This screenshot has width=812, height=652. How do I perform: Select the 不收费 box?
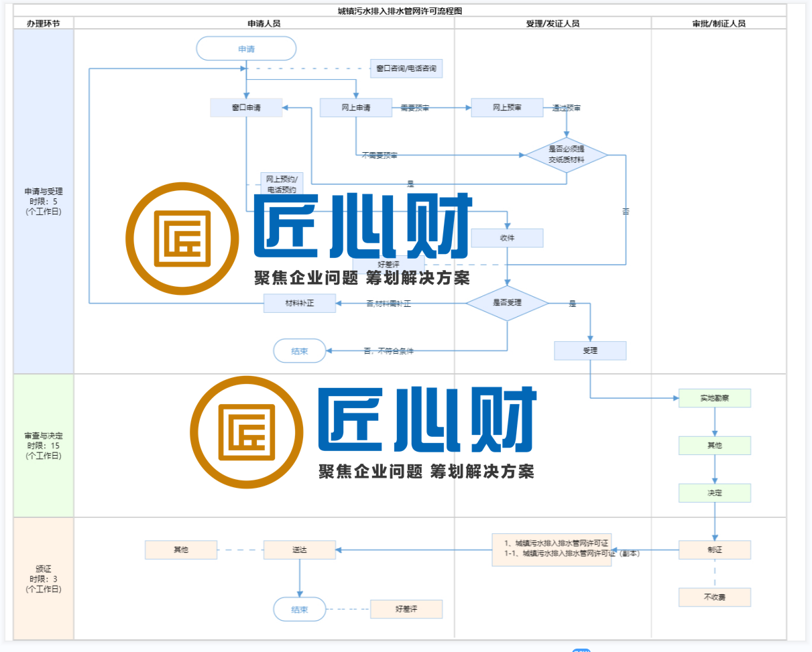pyautogui.click(x=715, y=597)
